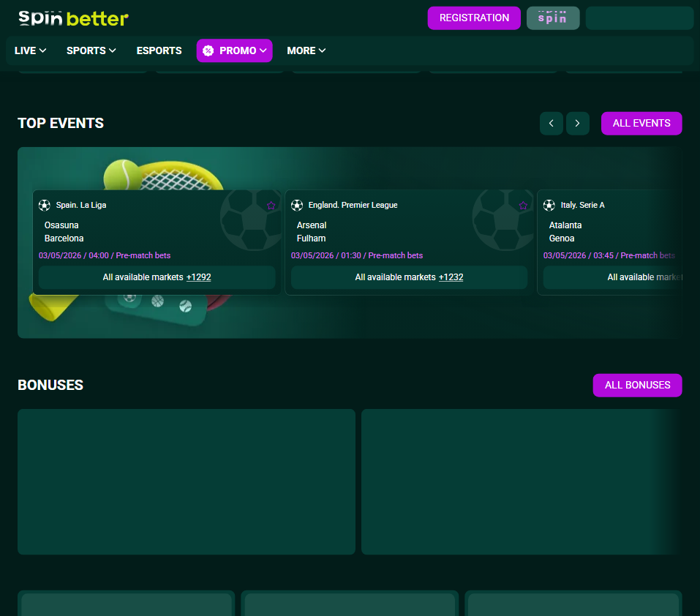700x616 pixels.
Task: Click football icon next to Italy. Serie A
Action: [x=549, y=206]
